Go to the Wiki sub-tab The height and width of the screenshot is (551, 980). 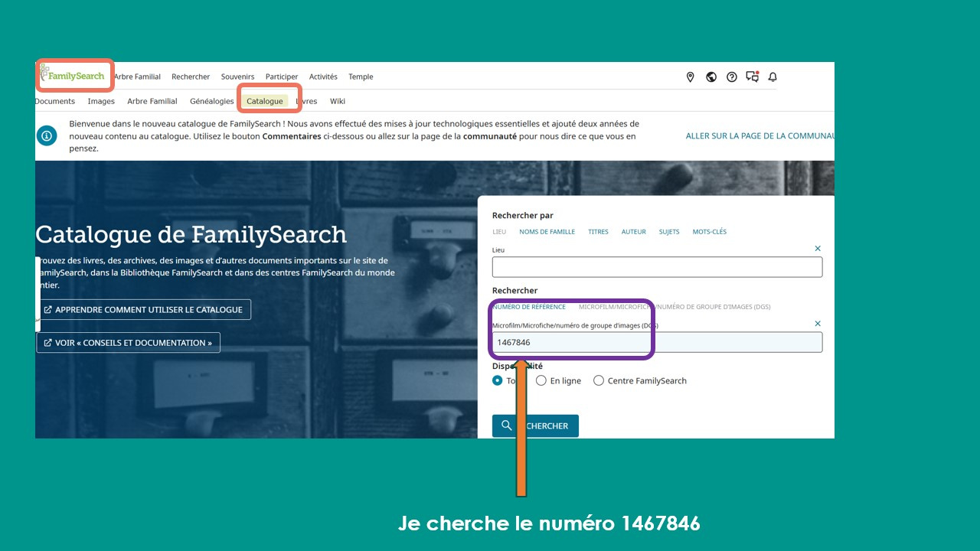(x=338, y=101)
